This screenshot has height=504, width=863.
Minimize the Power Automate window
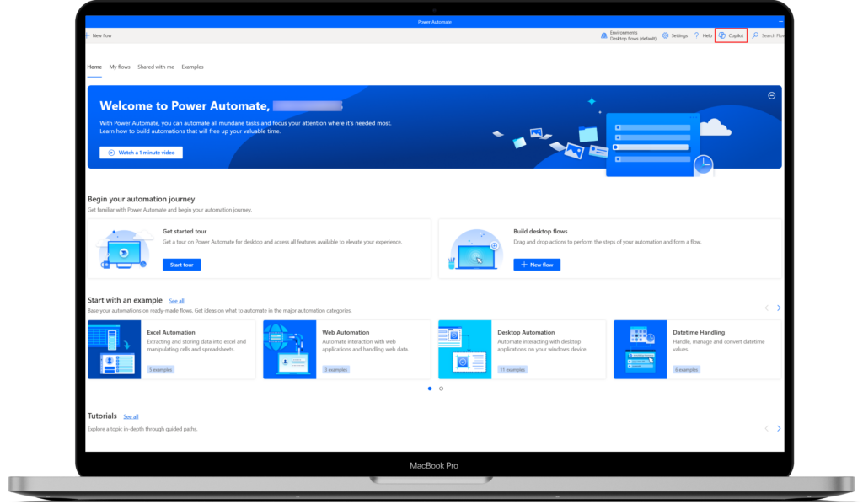780,21
